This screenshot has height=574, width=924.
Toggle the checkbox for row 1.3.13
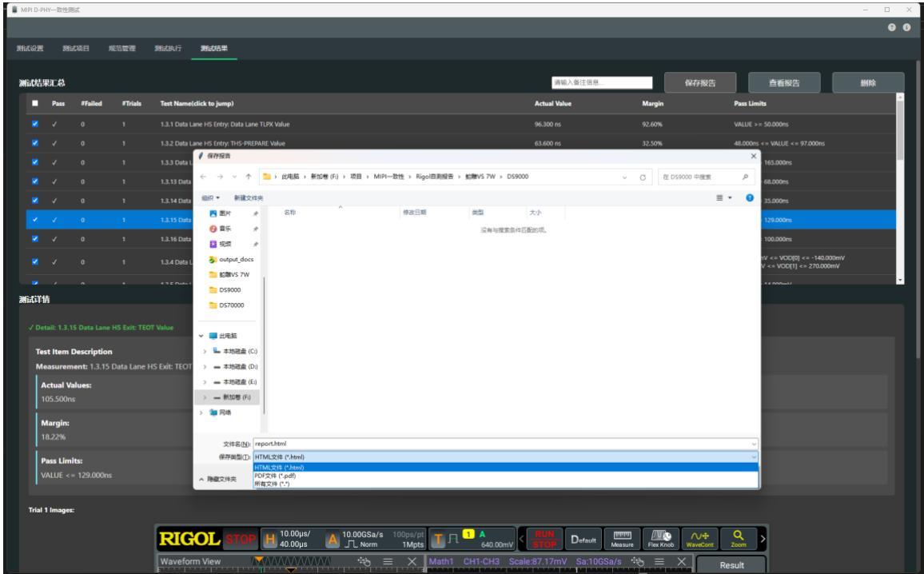(34, 181)
